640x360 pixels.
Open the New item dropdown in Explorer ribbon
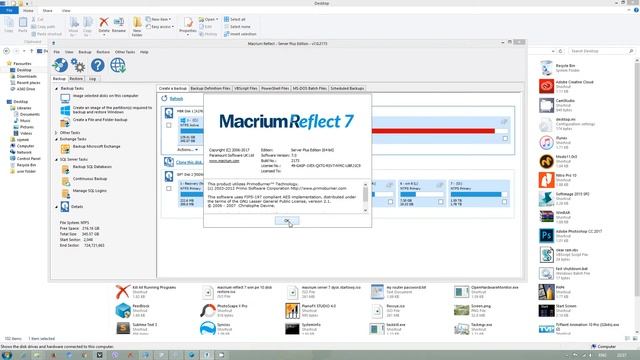coord(159,19)
